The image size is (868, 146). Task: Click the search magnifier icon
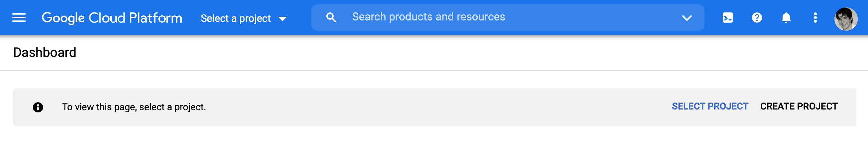click(331, 17)
